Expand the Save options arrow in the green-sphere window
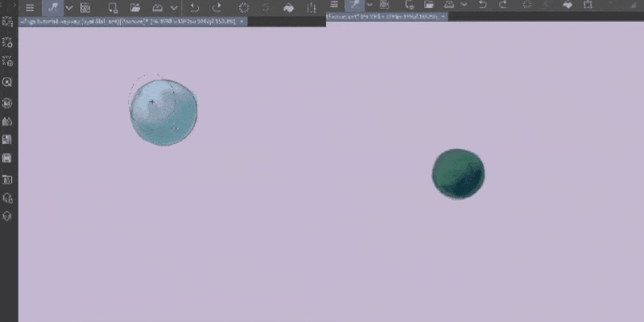Viewport: 644px width, 322px height. 464,5
